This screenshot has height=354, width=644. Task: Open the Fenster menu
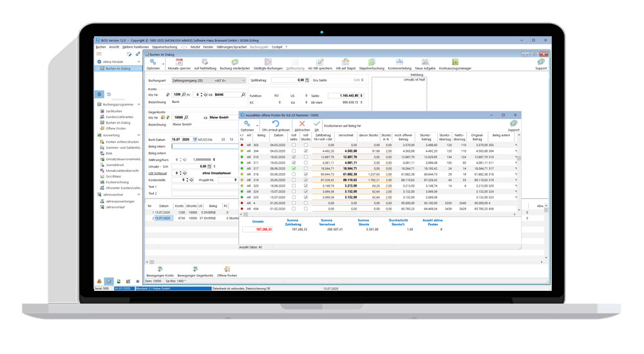208,47
